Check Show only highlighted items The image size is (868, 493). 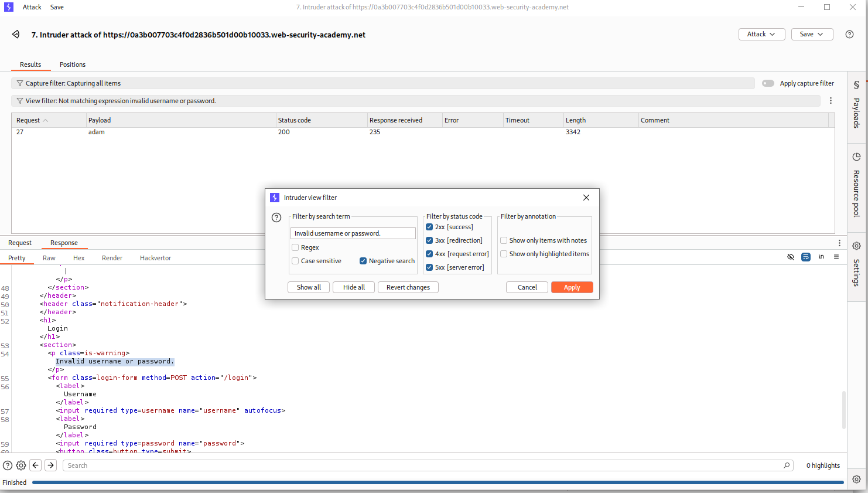(504, 254)
